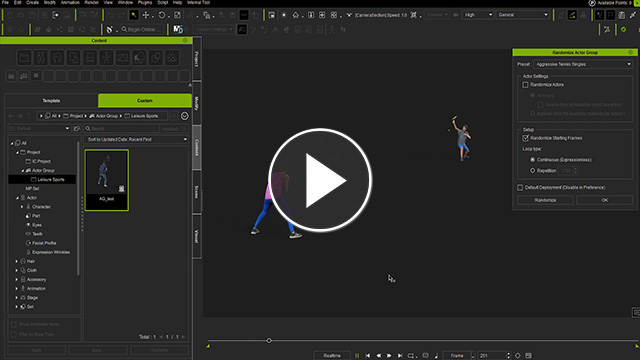Open the Window menu

pyautogui.click(x=125, y=2)
